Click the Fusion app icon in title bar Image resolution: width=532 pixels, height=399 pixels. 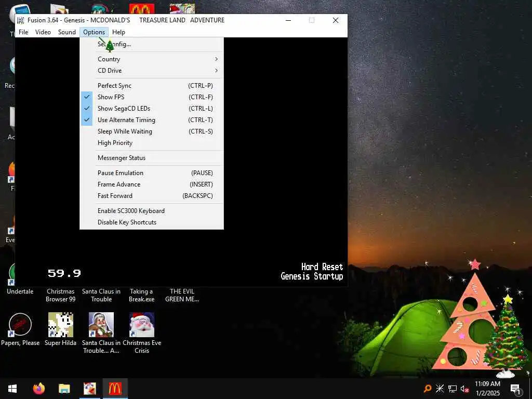[x=21, y=20]
